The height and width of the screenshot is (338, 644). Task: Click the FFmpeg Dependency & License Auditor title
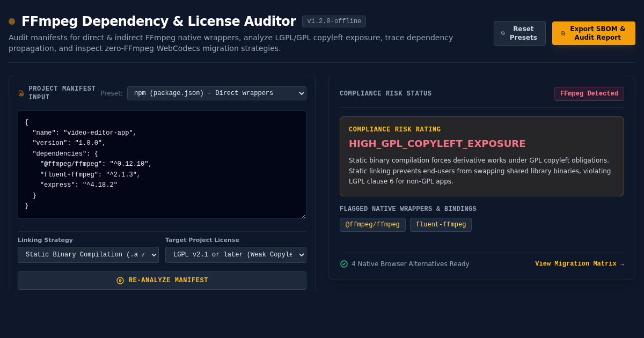pyautogui.click(x=159, y=21)
